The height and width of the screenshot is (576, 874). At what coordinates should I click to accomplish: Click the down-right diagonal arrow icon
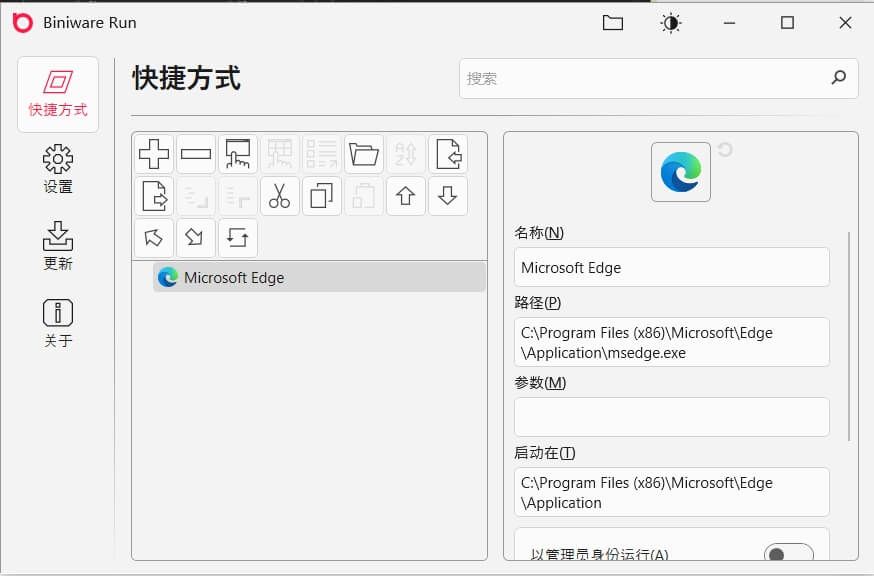coord(196,238)
